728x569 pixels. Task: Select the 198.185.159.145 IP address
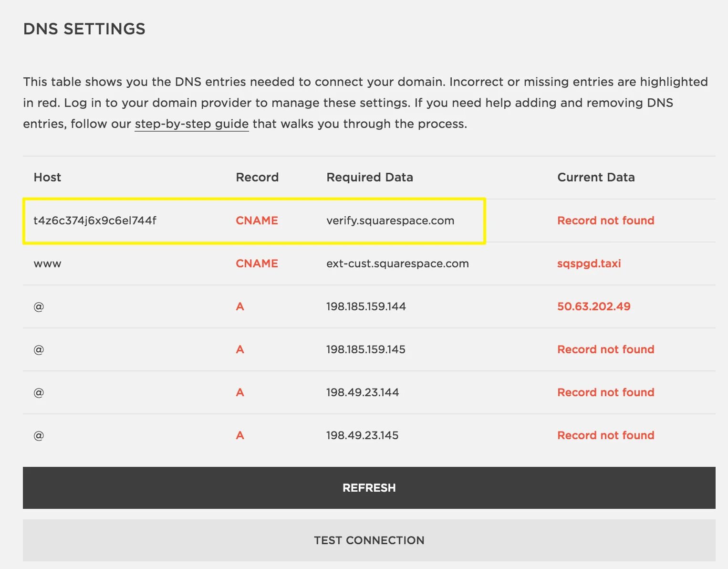pos(365,349)
